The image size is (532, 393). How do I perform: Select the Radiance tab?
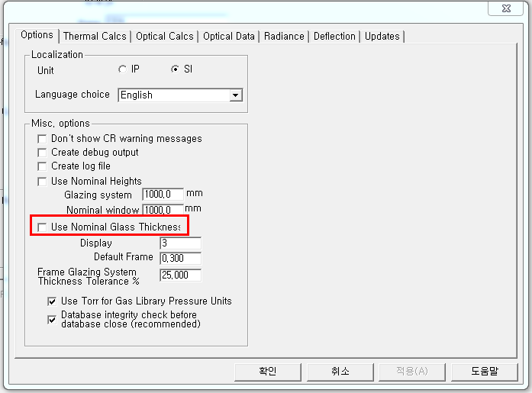[284, 36]
